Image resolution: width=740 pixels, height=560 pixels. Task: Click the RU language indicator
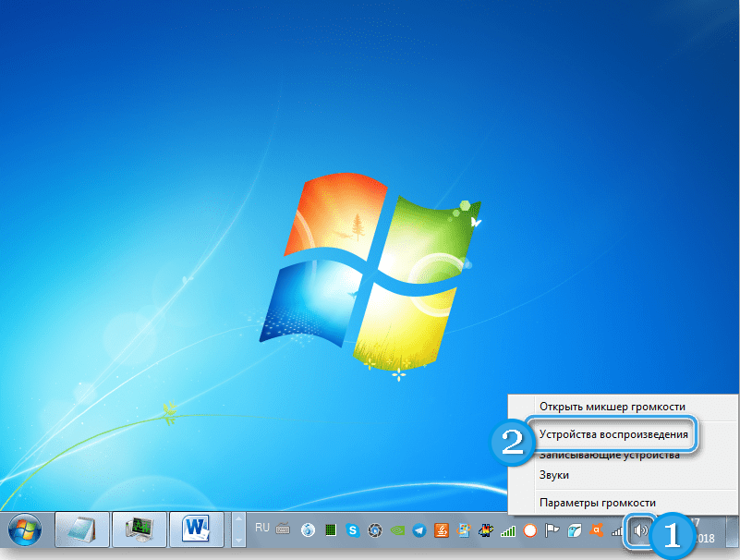tap(261, 528)
